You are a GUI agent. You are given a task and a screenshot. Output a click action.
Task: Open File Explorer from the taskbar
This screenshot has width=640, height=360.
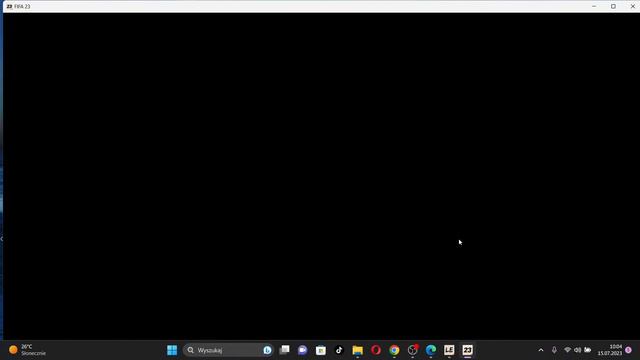pyautogui.click(x=358, y=350)
